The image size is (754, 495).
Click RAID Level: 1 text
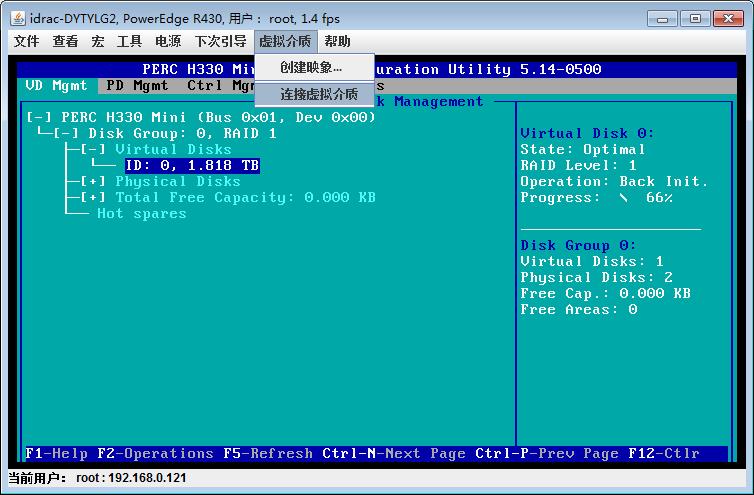(578, 165)
